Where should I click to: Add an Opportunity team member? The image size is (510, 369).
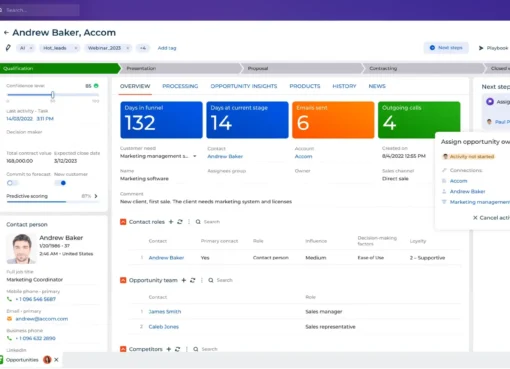click(184, 280)
